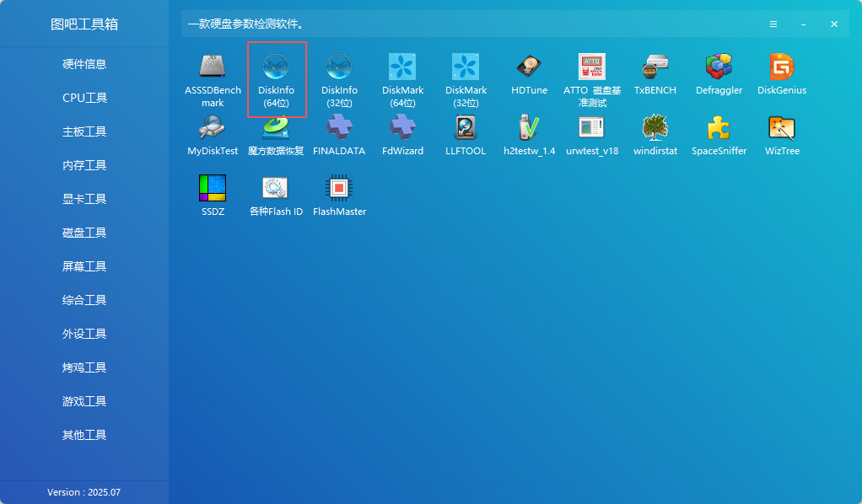Viewport: 862px width, 504px height.
Task: Open MyDiskTest tool
Action: [x=213, y=135]
